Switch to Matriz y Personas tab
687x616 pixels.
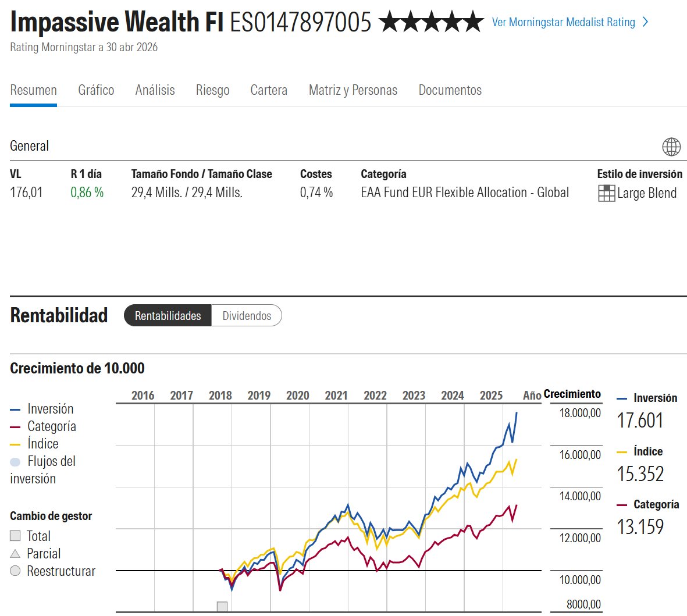[x=353, y=90]
